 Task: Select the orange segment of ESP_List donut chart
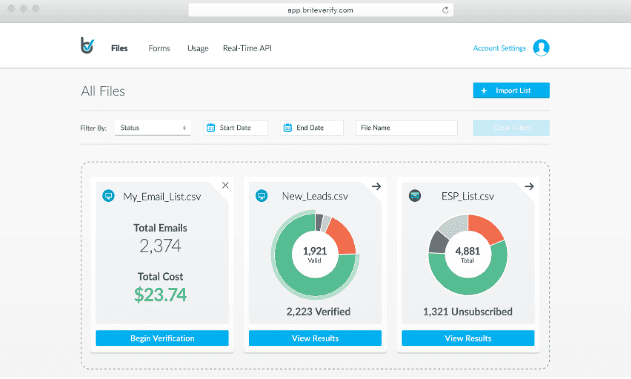(x=485, y=229)
